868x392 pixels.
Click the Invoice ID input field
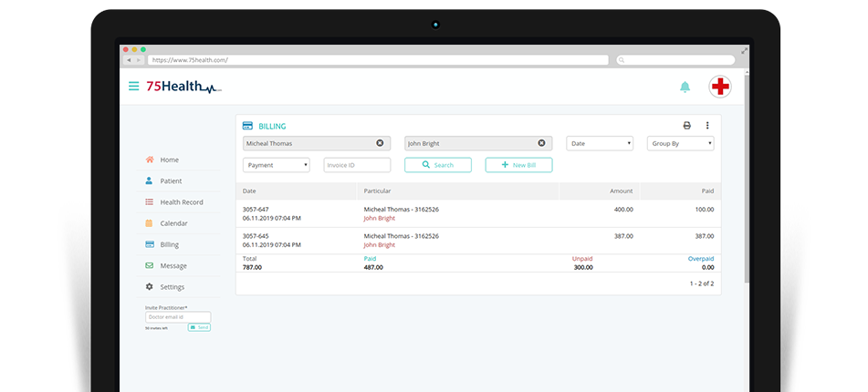coord(357,165)
